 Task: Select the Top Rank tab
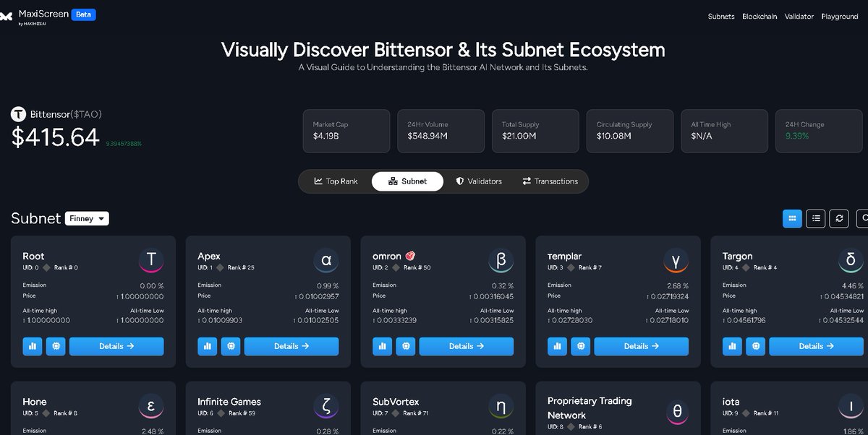coord(336,181)
